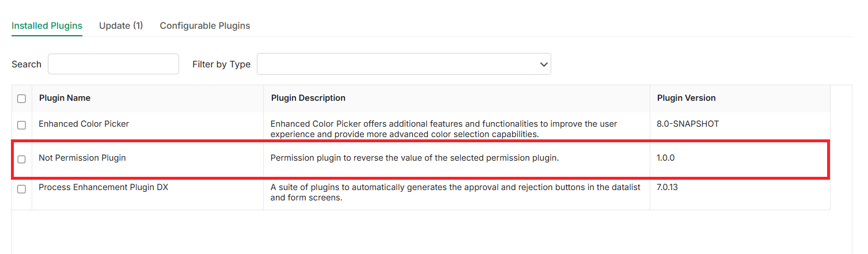The image size is (868, 254).
Task: Click the Plugin Description column header
Action: (x=308, y=98)
